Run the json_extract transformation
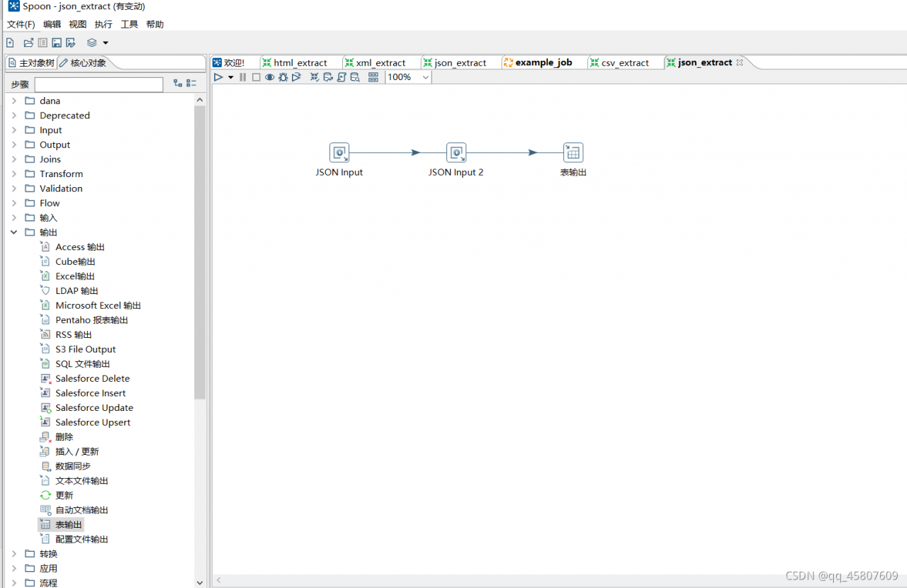This screenshot has width=907, height=588. point(218,77)
